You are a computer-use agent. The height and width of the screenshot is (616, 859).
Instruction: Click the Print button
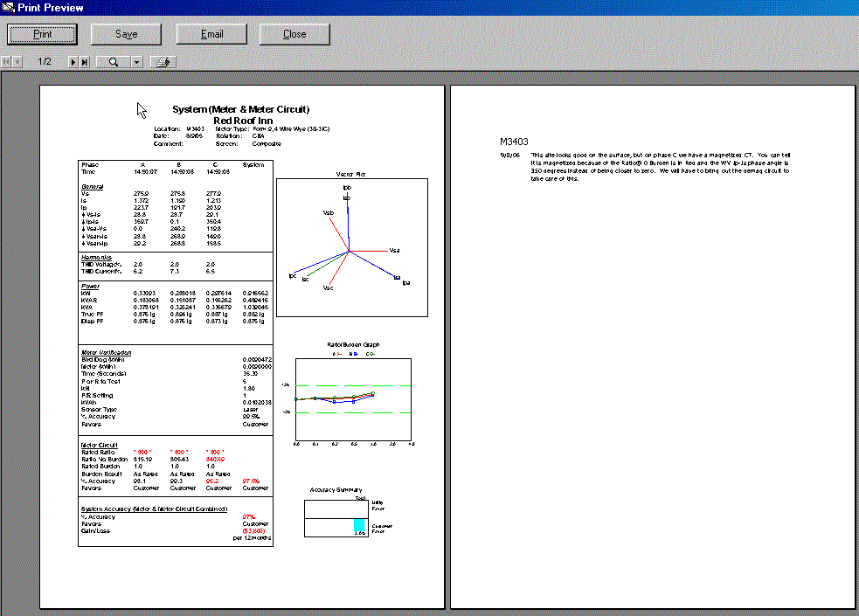click(42, 34)
